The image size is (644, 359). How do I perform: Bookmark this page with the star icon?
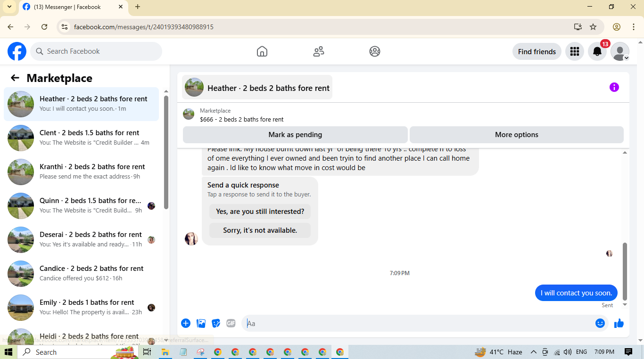[593, 27]
